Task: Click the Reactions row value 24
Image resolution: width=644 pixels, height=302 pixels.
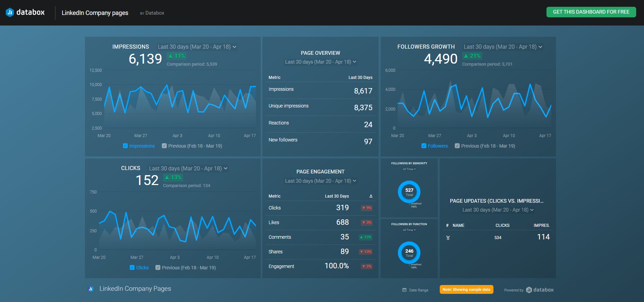Action: pos(368,124)
